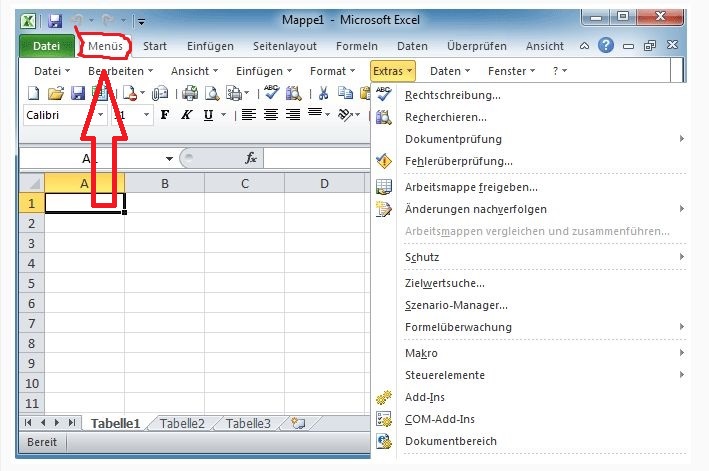Click the print options icon with the dropdown arrow
709x471 pixels.
[237, 94]
